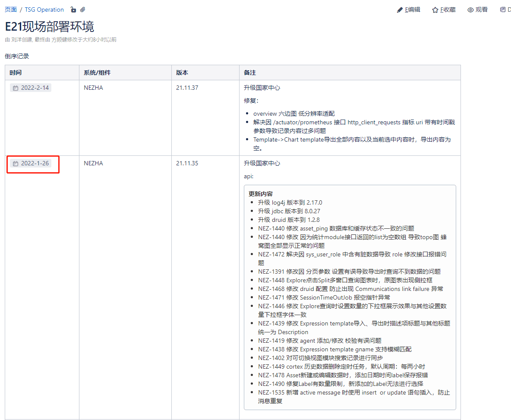Click the 观看 watch button label
Screen dimensions: 511x420
(x=482, y=9)
